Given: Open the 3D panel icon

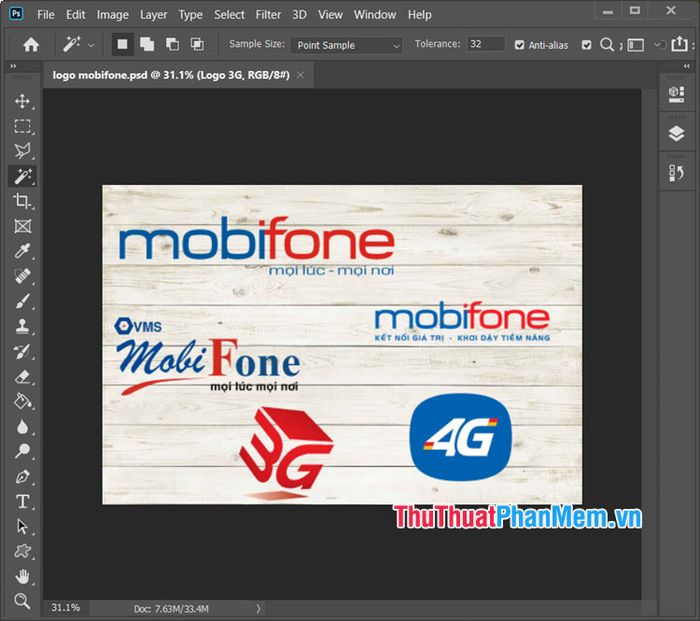Looking at the screenshot, I should pos(677,95).
